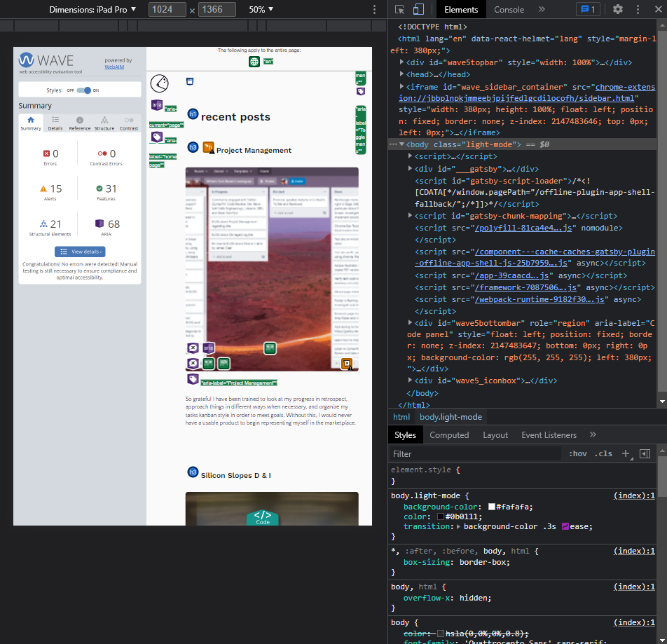Click the orange alert icon at image corner
This screenshot has height=644, width=667.
pos(347,364)
